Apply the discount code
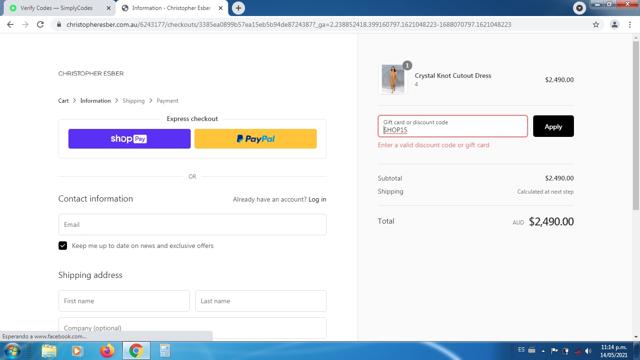The image size is (640, 360). tap(553, 126)
